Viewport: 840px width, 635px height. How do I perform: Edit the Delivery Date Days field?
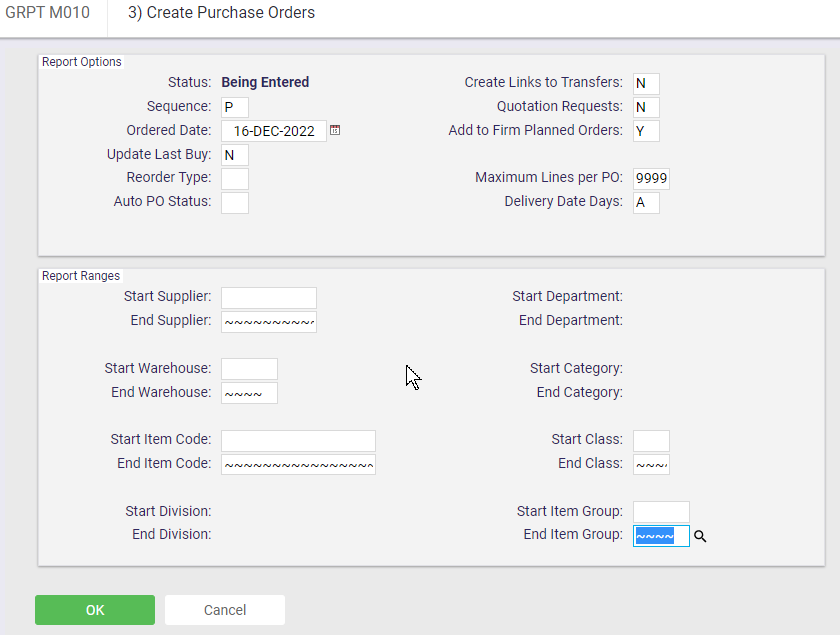pos(646,203)
